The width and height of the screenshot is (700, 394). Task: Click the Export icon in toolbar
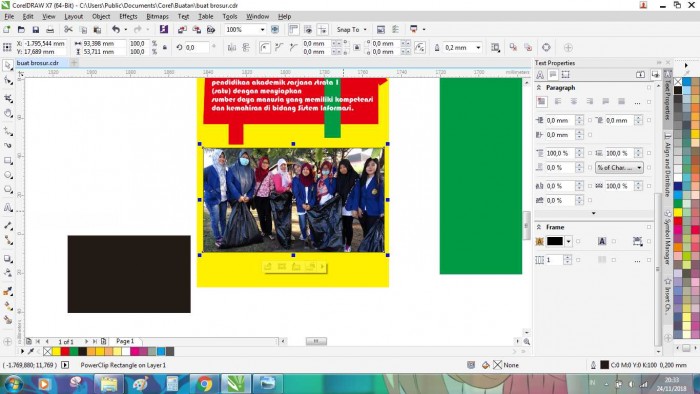(x=196, y=29)
